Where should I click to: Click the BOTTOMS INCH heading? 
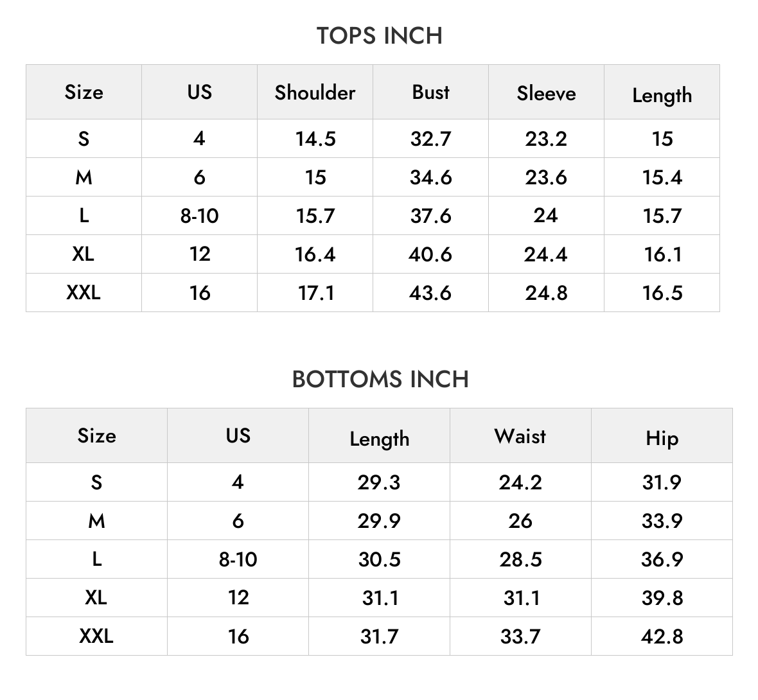(x=380, y=380)
